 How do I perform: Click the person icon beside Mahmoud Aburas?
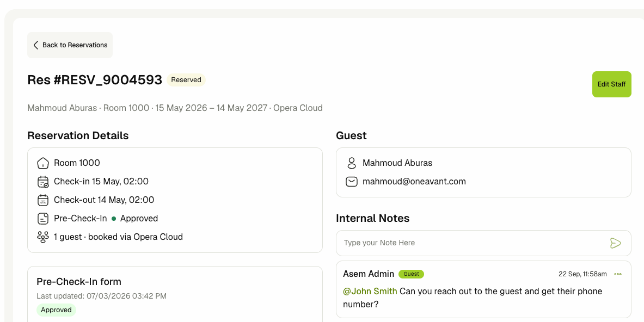pyautogui.click(x=352, y=163)
